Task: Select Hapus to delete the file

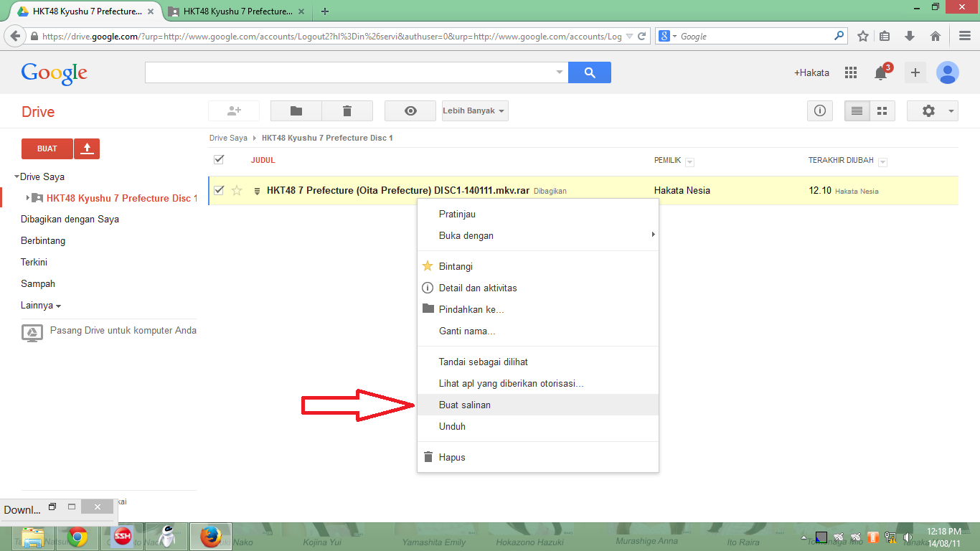Action: (538, 457)
